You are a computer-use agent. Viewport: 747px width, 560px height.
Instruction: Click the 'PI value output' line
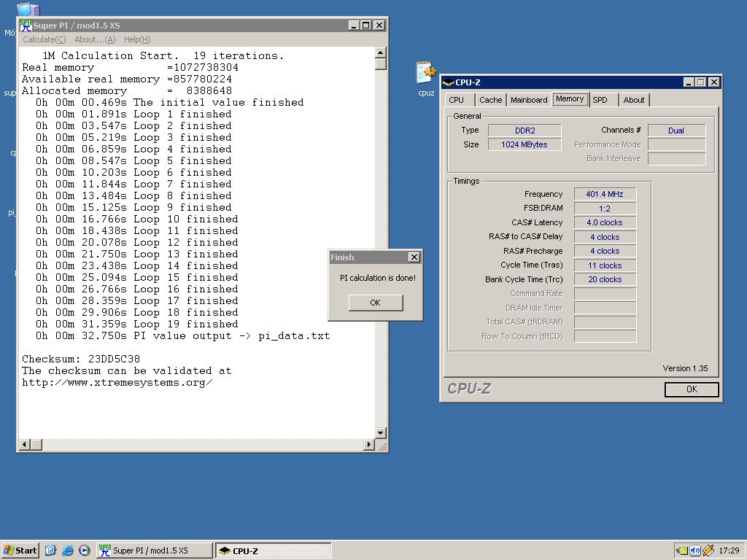click(183, 336)
